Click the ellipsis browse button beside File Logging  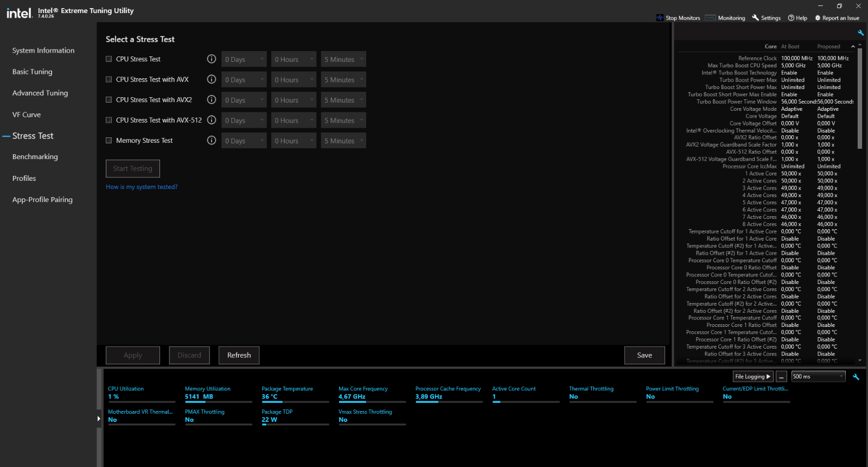pos(782,376)
